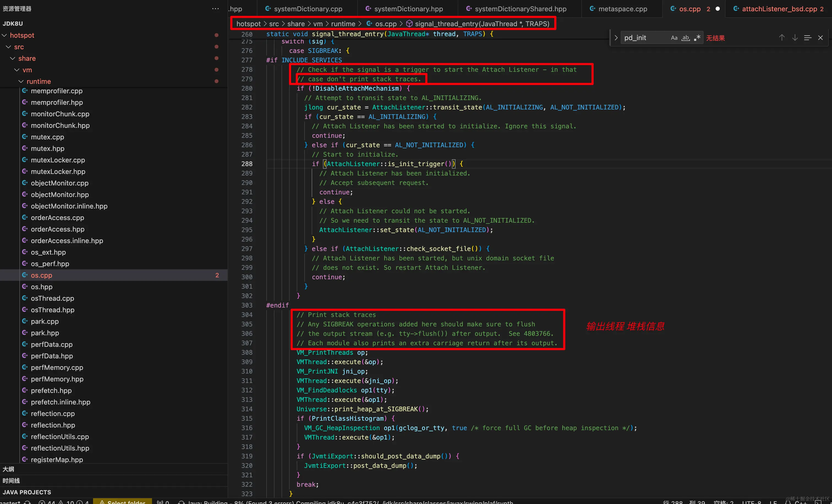The width and height of the screenshot is (832, 504).
Task: Open the metaspace.cpp tab
Action: (x=622, y=9)
